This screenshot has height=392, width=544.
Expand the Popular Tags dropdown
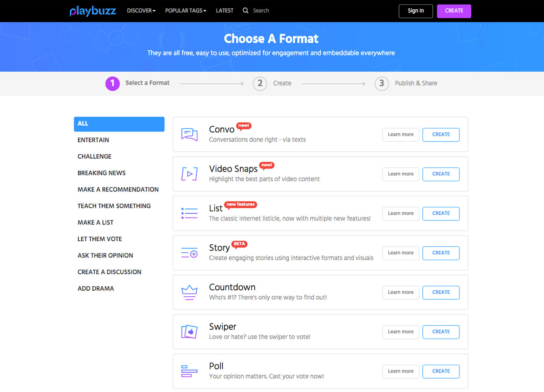click(186, 11)
